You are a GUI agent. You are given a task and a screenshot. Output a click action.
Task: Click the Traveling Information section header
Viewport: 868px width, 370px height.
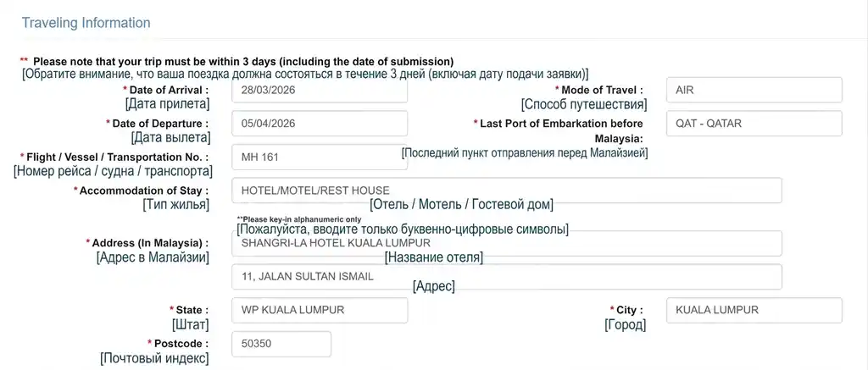(x=86, y=23)
